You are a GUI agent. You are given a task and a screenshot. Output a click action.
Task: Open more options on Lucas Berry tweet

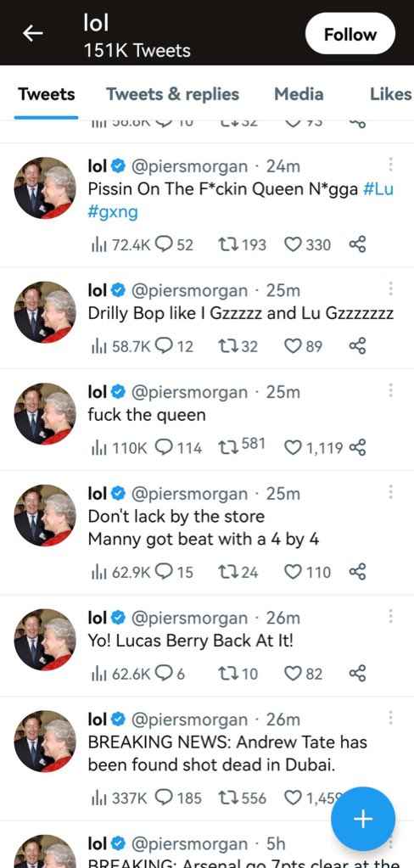(391, 617)
